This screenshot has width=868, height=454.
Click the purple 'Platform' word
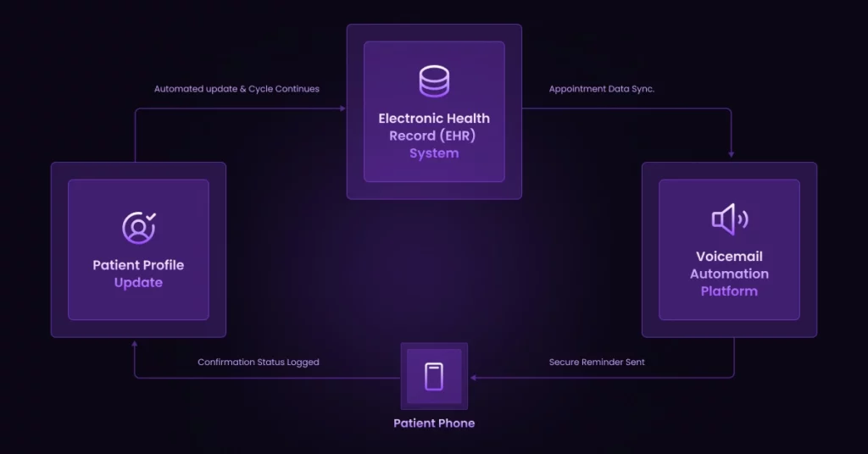[729, 291]
